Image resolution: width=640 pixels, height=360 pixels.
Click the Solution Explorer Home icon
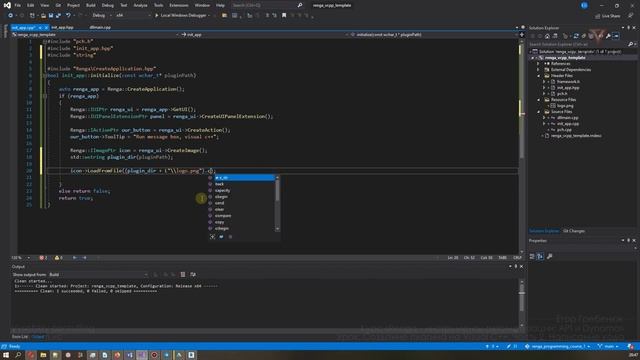(x=547, y=36)
